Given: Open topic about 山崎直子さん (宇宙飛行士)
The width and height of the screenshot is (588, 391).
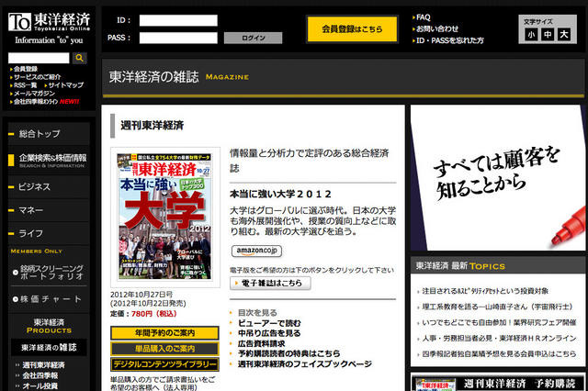Looking at the screenshot, I should click(x=498, y=307).
